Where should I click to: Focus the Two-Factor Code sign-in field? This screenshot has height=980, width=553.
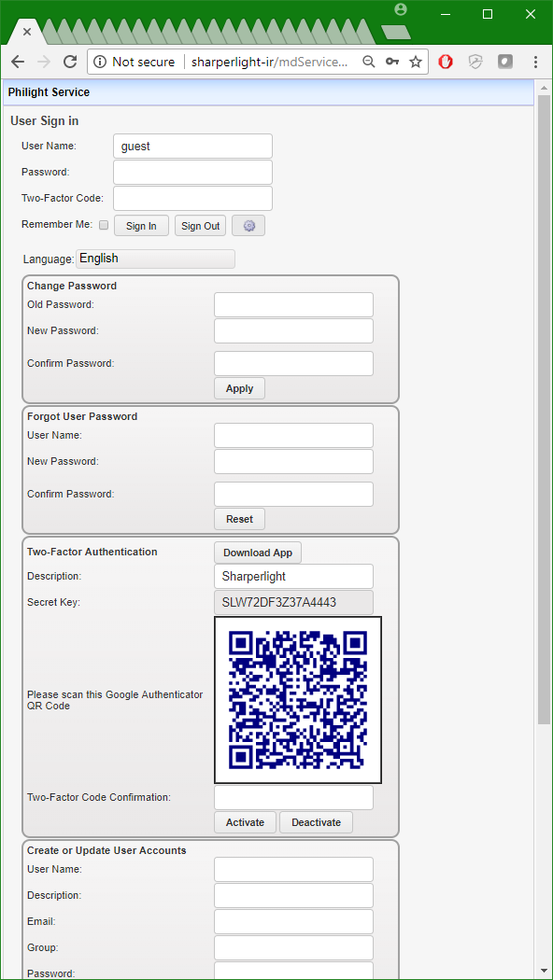tap(192, 198)
